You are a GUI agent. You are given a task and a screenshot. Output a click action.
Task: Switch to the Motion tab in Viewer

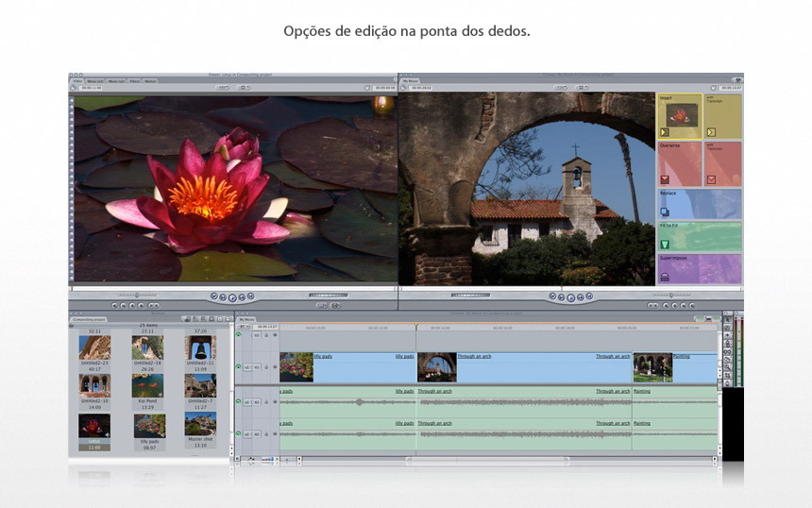[x=151, y=81]
